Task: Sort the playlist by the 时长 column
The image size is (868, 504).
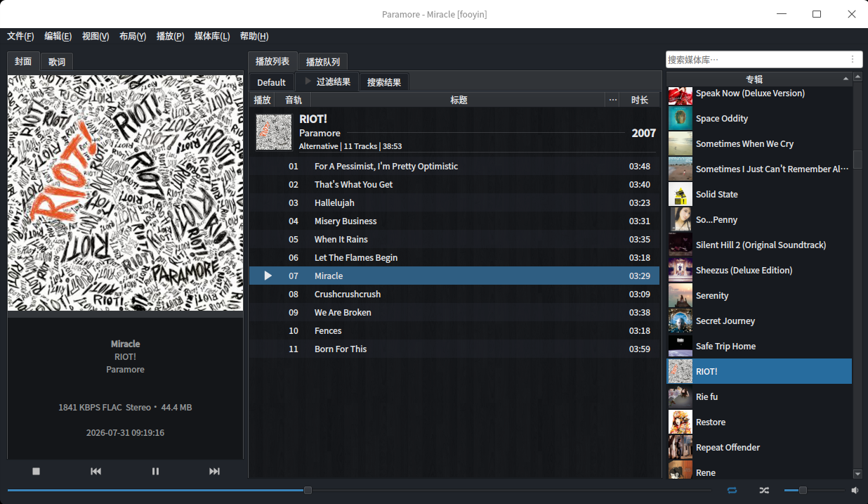Action: coord(640,100)
